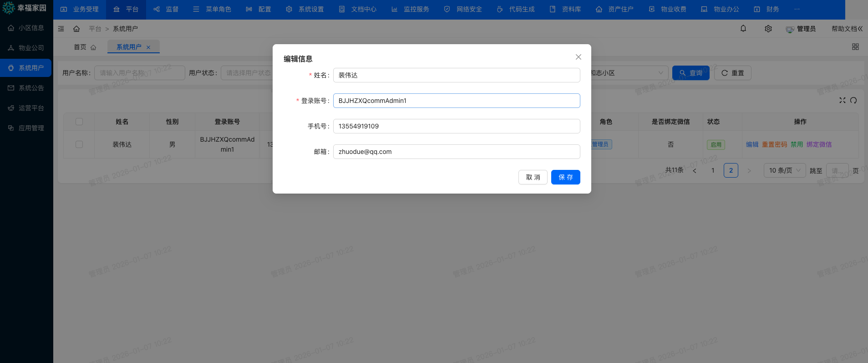Click the 邮箱 input field
This screenshot has height=363, width=868.
click(456, 152)
